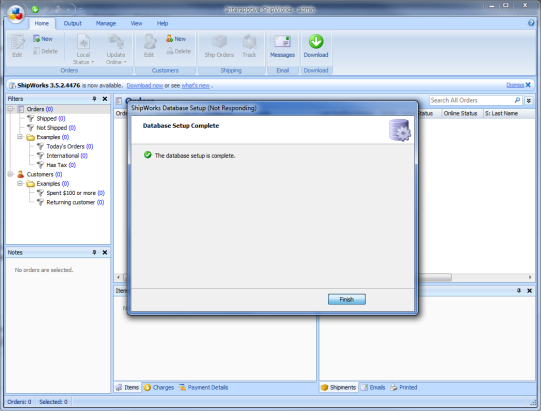
Task: Close the lower right Shipments panel
Action: 530,291
